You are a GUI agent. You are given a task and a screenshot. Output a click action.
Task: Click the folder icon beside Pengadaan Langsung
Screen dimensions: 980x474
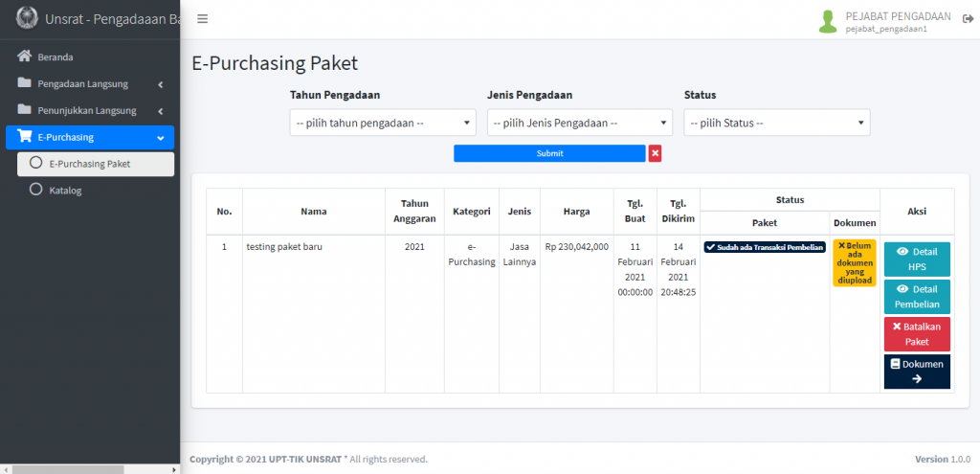click(25, 83)
